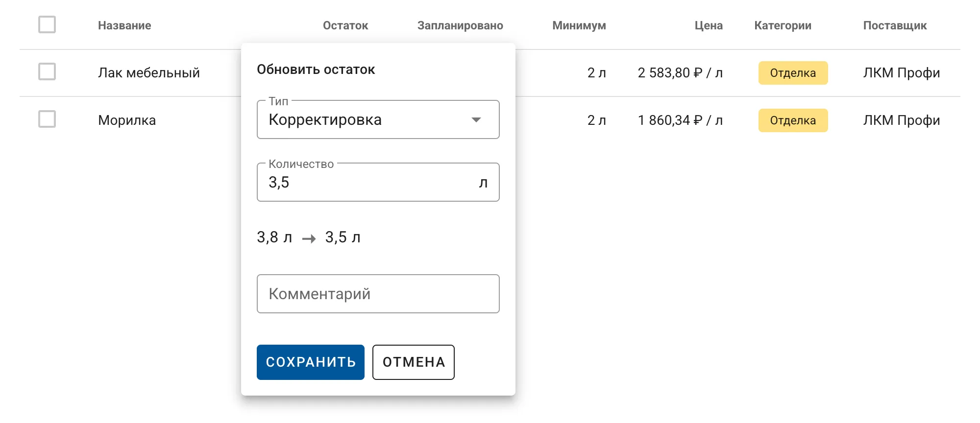The height and width of the screenshot is (423, 980).
Task: Click the Комментарий comment field
Action: click(x=377, y=293)
